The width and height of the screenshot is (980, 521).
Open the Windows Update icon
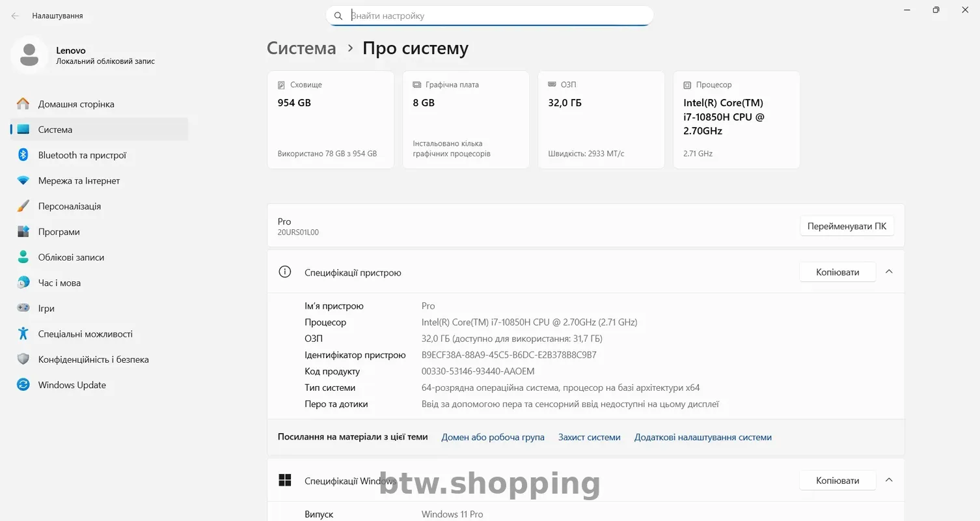pos(23,385)
